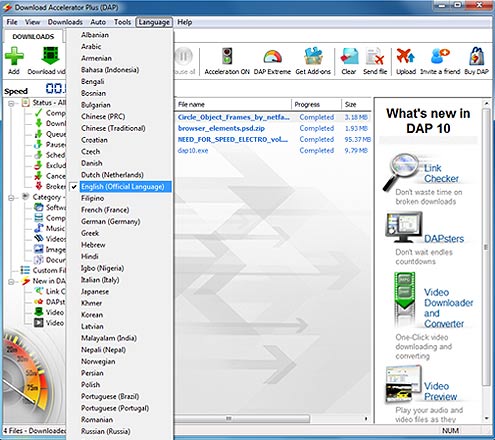Select NEED_FOR_SPEED_ELECTRO file row
The image size is (495, 440).
click(x=273, y=139)
